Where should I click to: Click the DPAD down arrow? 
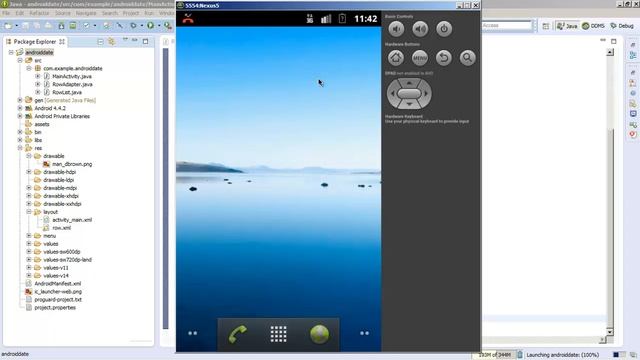point(409,105)
